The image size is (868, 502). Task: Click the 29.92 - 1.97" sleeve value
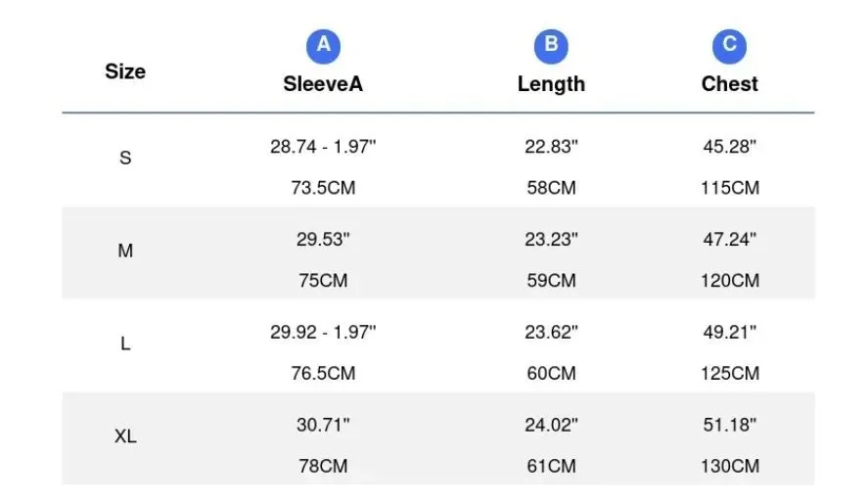pos(323,332)
